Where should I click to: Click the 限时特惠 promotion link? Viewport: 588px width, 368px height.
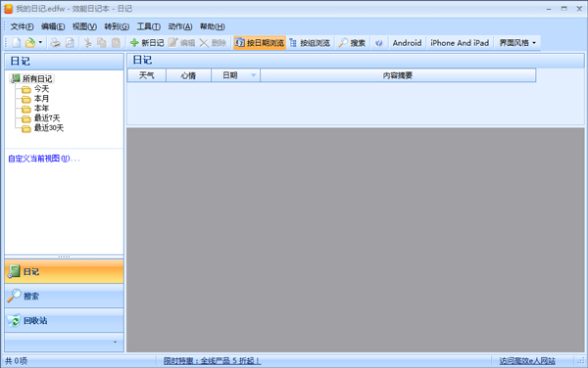pyautogui.click(x=212, y=361)
